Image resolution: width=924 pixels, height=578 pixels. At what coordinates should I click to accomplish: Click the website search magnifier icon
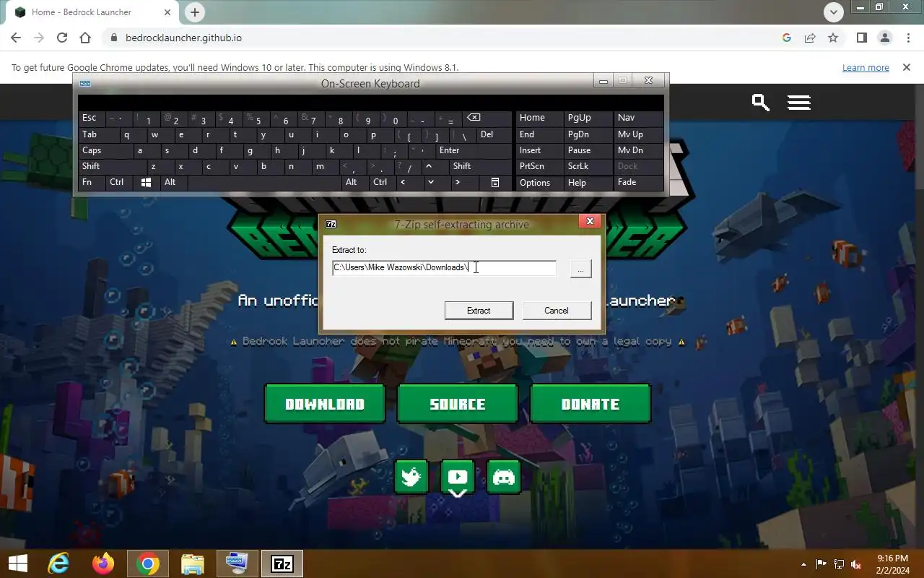point(760,103)
